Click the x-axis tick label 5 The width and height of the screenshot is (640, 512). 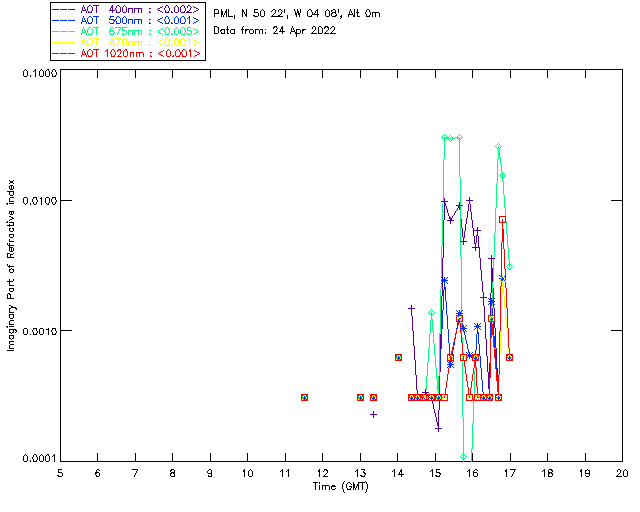tap(60, 474)
